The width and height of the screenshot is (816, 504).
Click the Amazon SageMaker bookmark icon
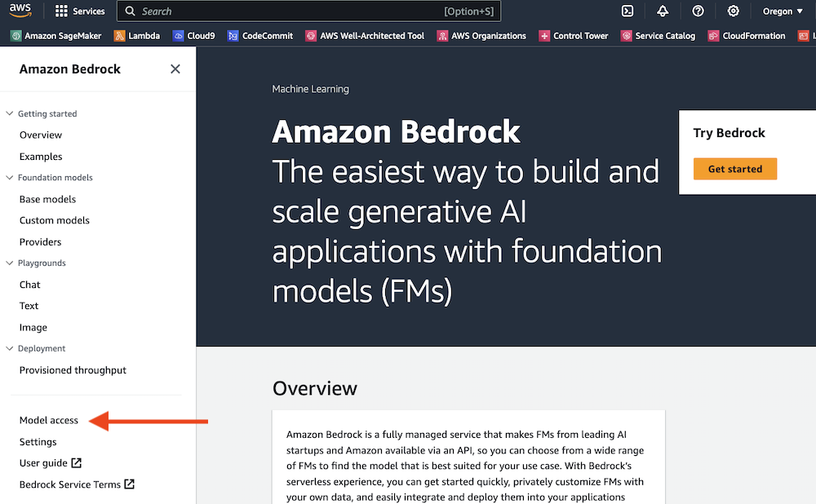tap(16, 36)
